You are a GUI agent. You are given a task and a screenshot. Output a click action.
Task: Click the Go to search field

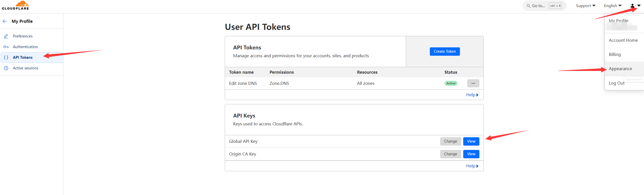coord(539,6)
